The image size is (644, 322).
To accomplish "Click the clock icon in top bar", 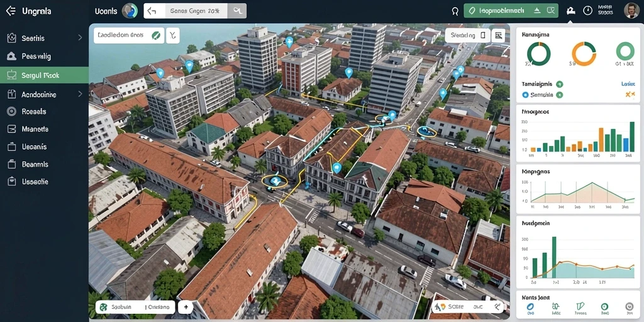I will 588,11.
